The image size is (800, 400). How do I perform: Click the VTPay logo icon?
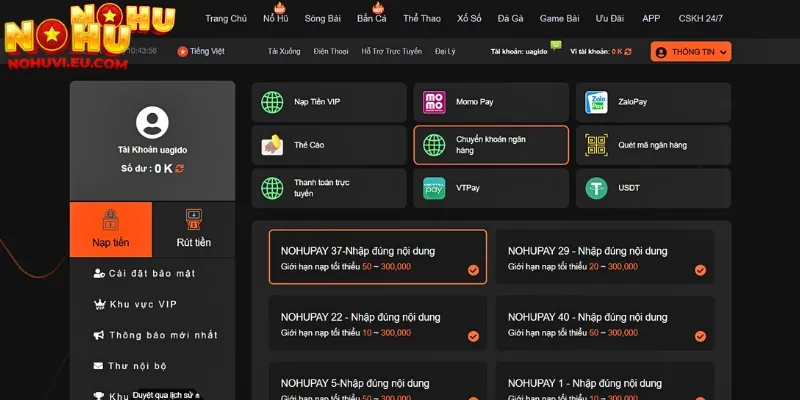(434, 188)
